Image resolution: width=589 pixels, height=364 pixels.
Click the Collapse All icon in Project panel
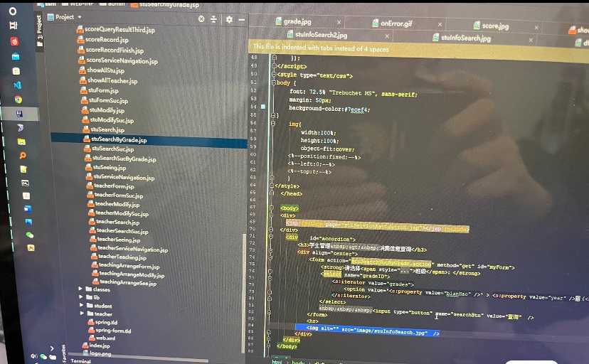213,19
